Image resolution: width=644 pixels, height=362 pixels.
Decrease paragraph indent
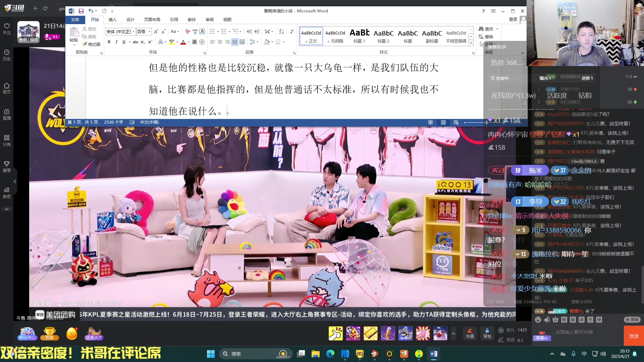click(249, 32)
